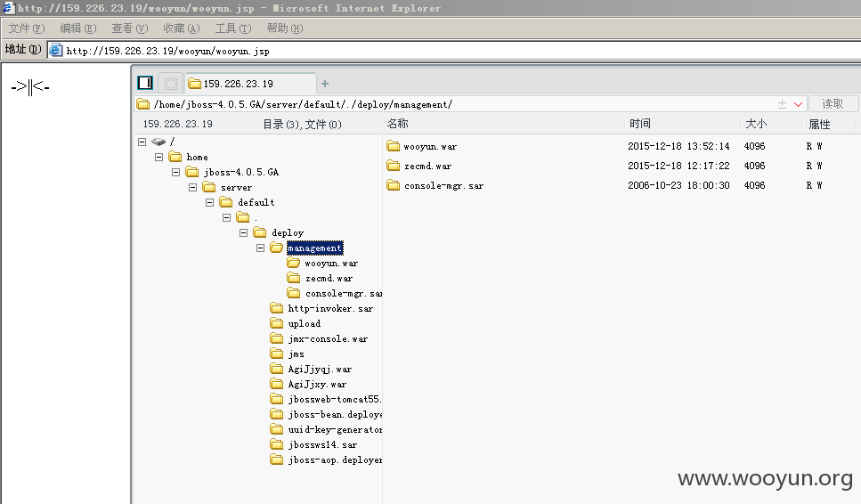The image size is (861, 504).
Task: Collapse the jboss-4.0.5.GA tree node
Action: pos(175,172)
